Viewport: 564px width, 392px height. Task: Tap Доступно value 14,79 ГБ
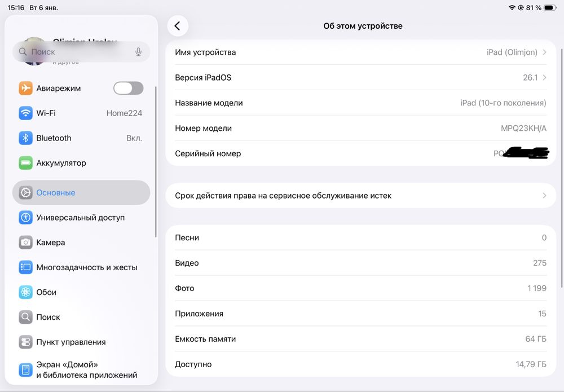(x=531, y=364)
